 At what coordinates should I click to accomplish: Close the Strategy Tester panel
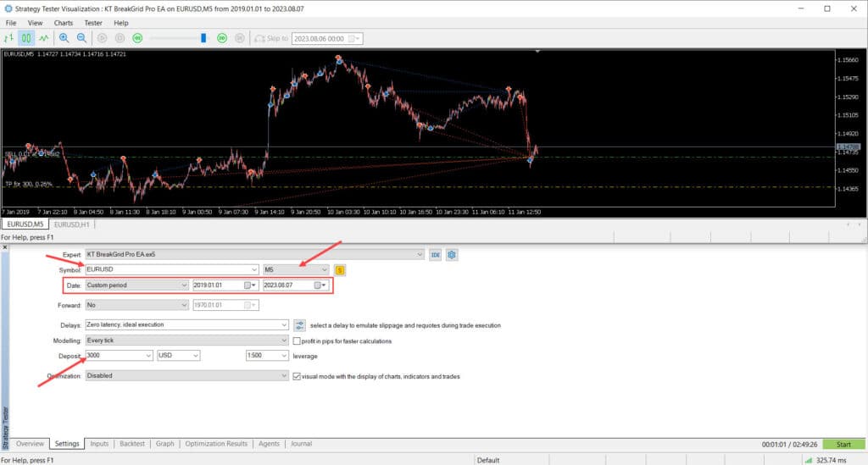coord(5,247)
